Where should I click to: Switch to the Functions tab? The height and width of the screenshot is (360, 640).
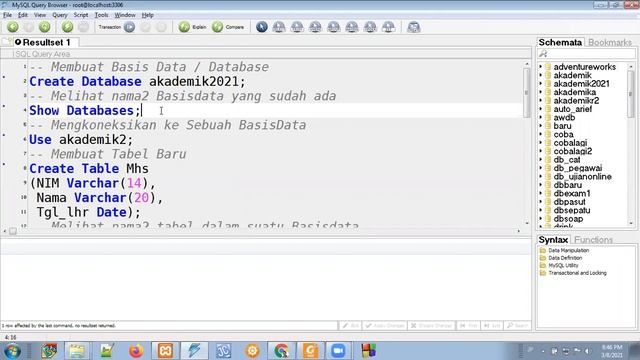coord(593,240)
